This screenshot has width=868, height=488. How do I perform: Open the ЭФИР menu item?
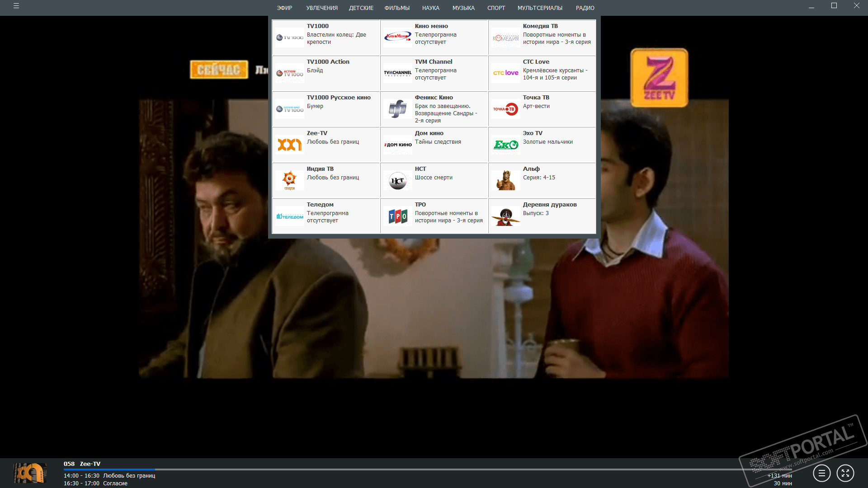(284, 8)
